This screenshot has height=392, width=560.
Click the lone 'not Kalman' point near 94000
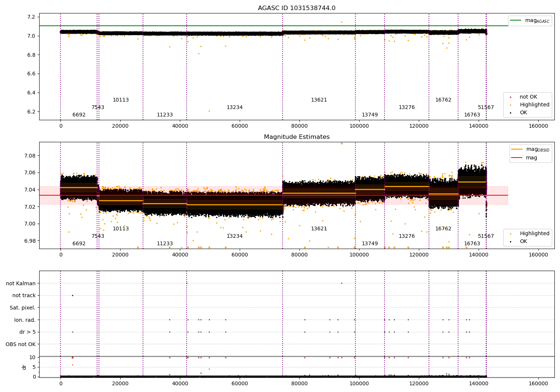[x=342, y=283]
